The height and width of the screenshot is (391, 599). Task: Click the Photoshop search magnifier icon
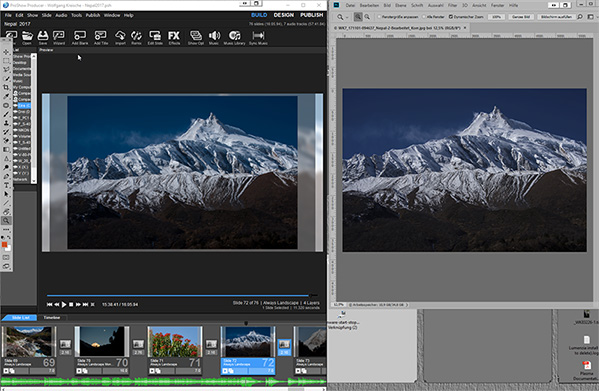pos(580,17)
